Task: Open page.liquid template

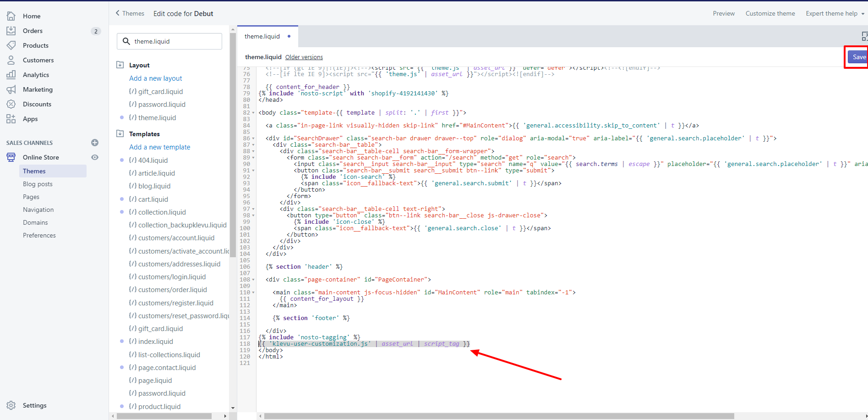Action: [x=155, y=381]
